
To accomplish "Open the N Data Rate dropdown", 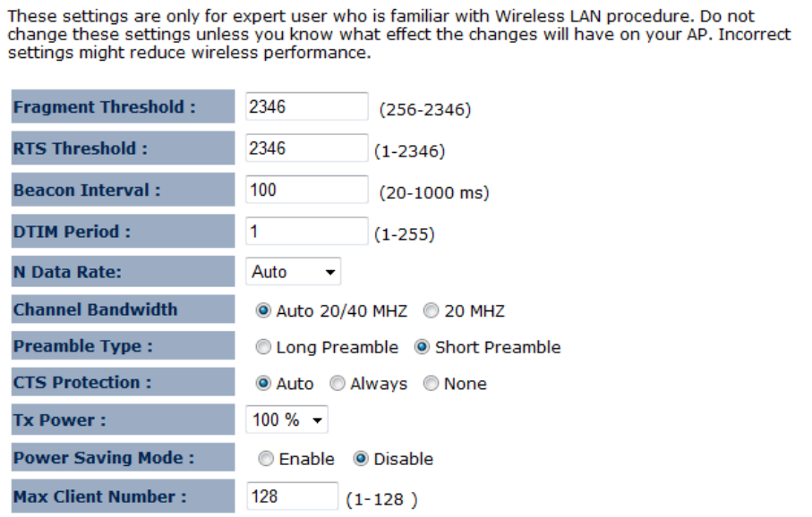I will coord(293,271).
